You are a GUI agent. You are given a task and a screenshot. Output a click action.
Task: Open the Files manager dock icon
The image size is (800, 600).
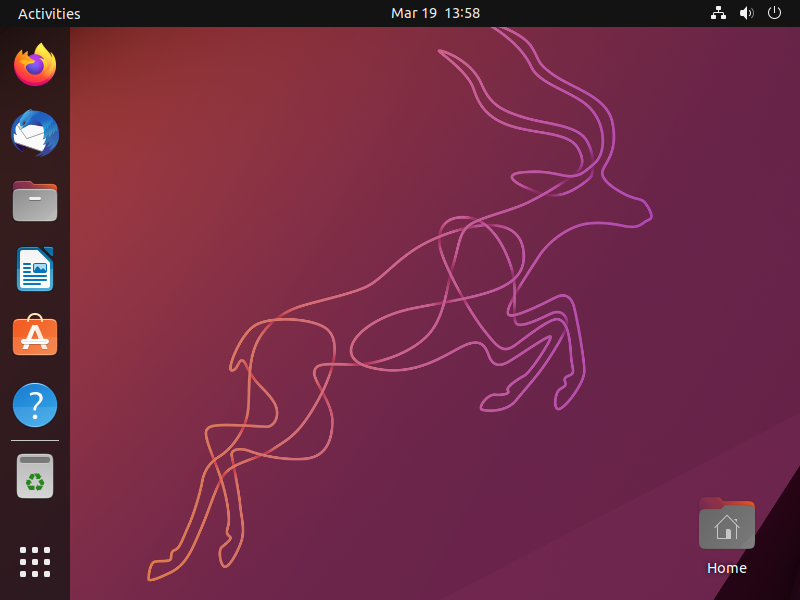35,201
